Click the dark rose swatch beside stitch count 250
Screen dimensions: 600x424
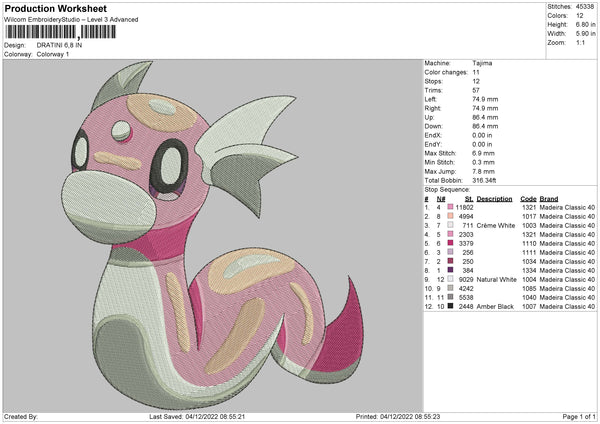pos(450,261)
